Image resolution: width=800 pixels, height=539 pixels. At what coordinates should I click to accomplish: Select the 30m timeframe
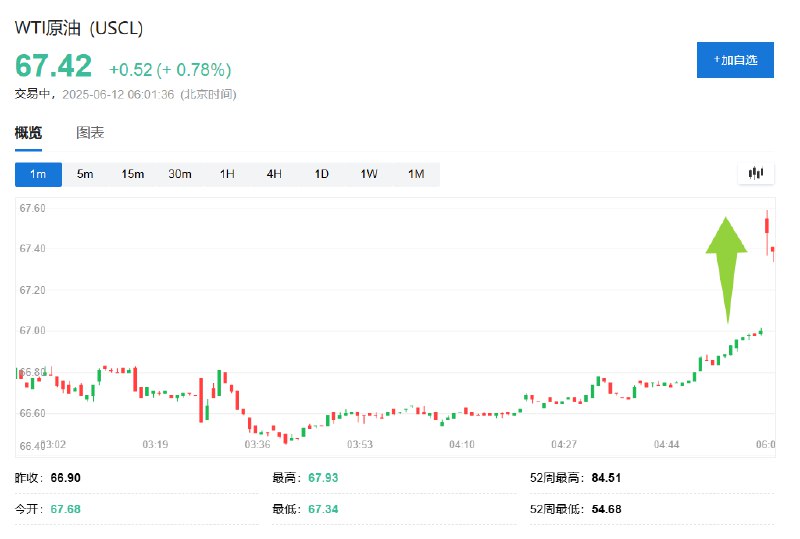click(180, 175)
